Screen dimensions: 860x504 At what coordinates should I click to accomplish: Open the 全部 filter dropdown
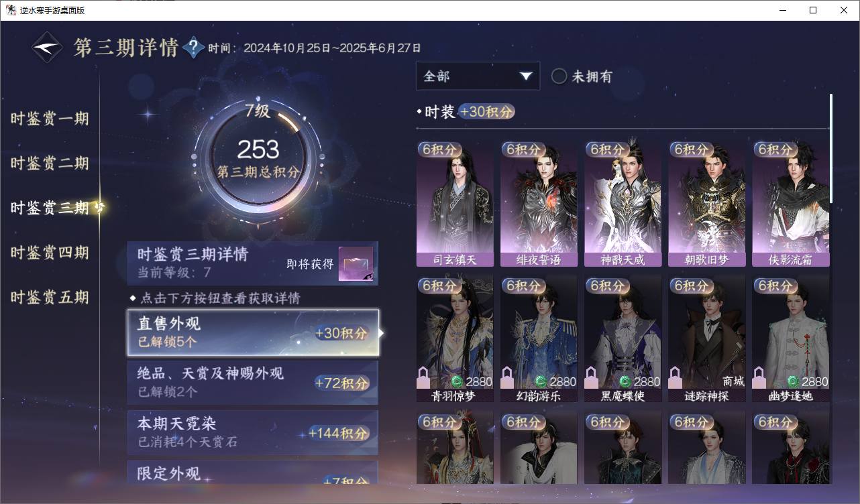(x=478, y=76)
